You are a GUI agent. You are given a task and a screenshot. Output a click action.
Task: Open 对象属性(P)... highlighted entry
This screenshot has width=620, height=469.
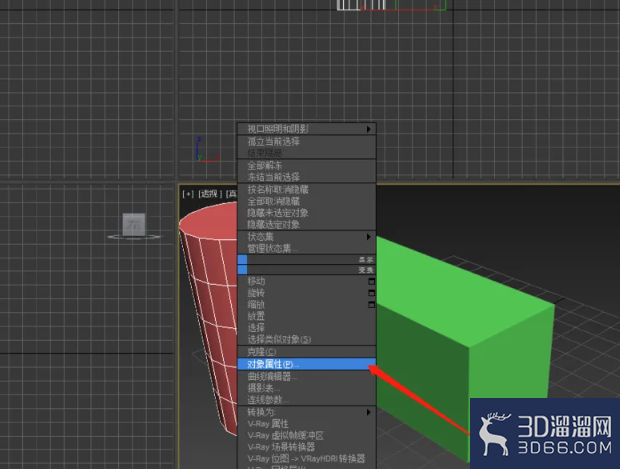(306, 364)
